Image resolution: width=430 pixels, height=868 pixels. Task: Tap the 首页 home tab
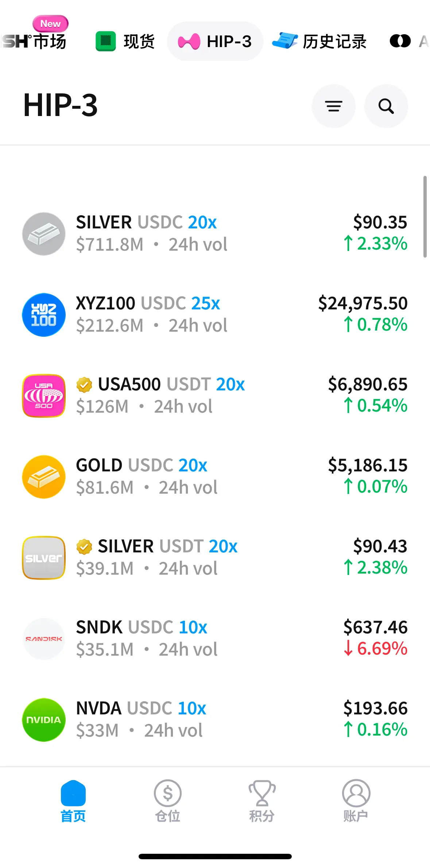[x=73, y=801]
